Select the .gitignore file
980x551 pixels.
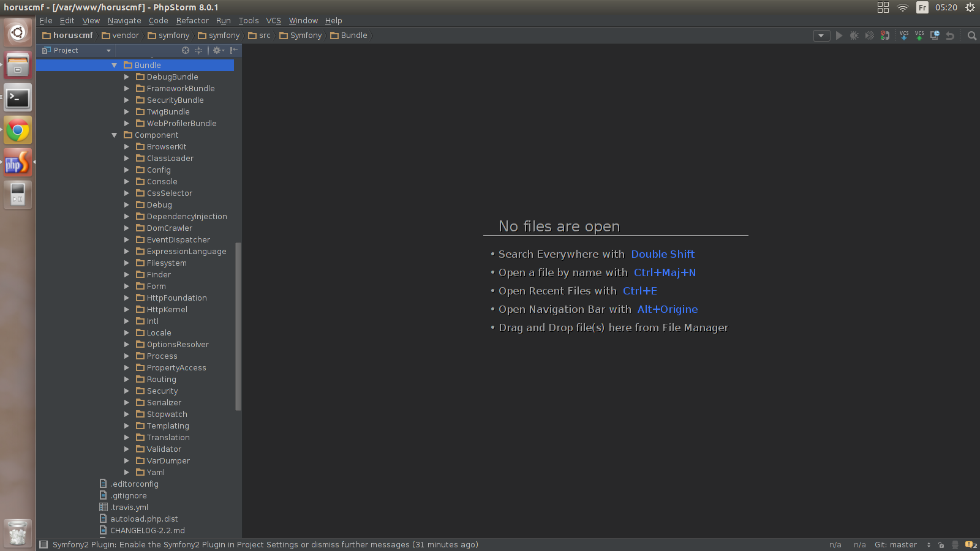pos(123,496)
